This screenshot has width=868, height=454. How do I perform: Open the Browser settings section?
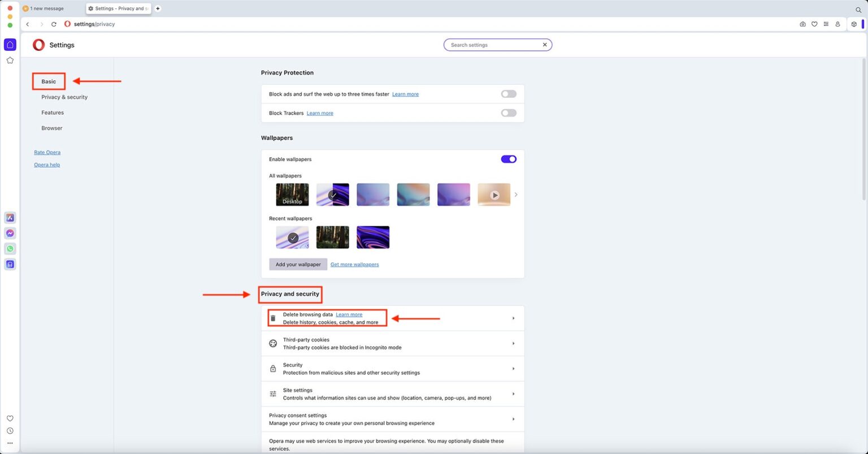(x=51, y=128)
